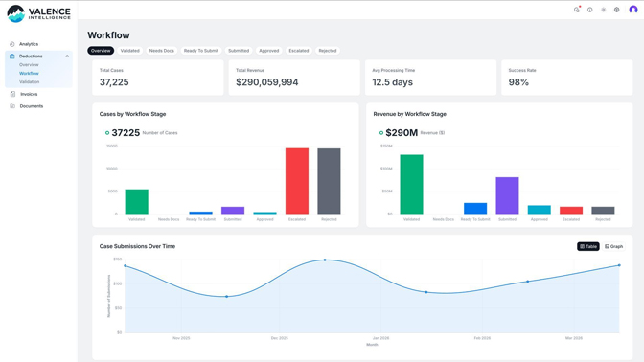
Task: Click the gray Rejected bar in Revenue chart
Action: (603, 210)
